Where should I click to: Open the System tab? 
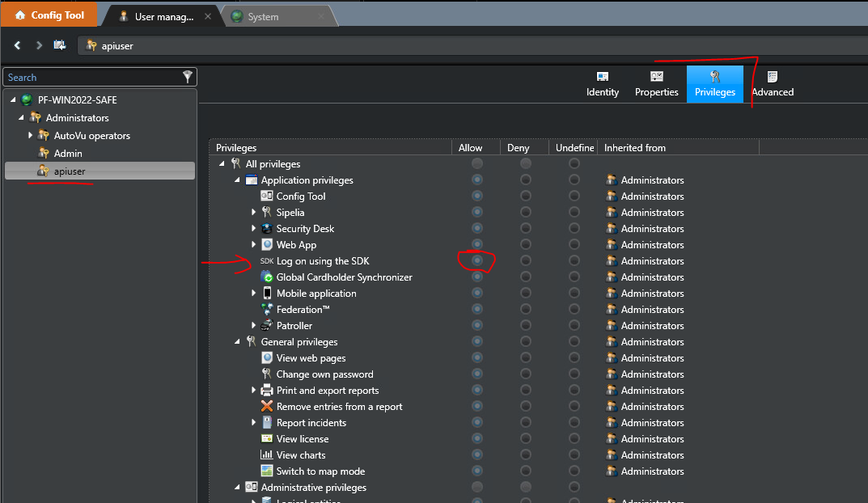pos(263,16)
